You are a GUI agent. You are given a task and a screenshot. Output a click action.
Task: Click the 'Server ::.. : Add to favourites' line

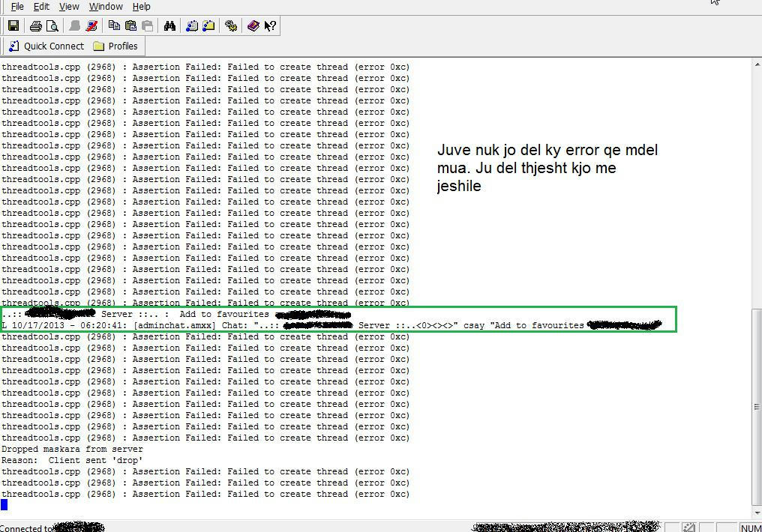[176, 314]
